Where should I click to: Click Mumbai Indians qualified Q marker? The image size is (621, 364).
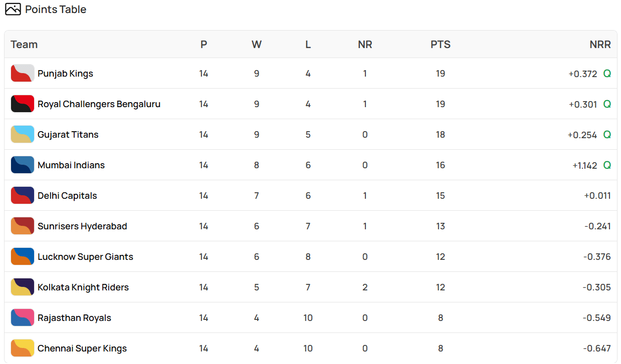coord(607,165)
